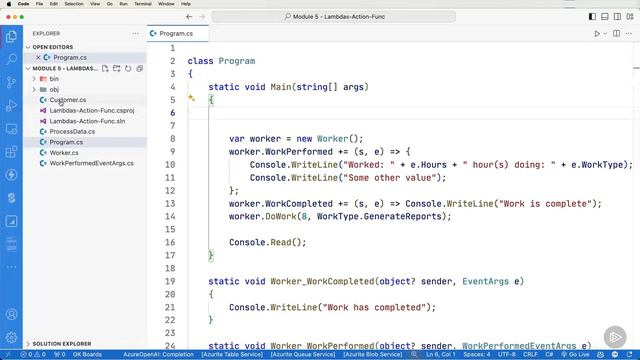Open the Help menu
This screenshot has height=360, width=640.
[186, 4]
